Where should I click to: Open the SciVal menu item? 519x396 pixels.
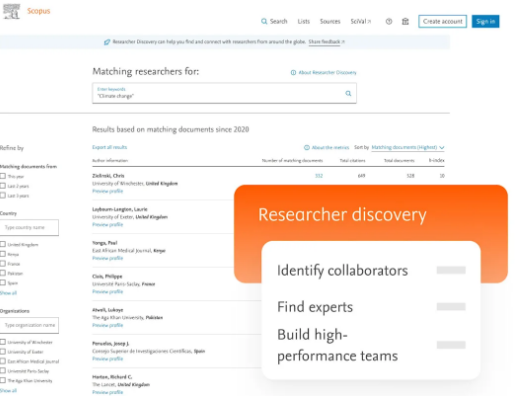(x=360, y=21)
